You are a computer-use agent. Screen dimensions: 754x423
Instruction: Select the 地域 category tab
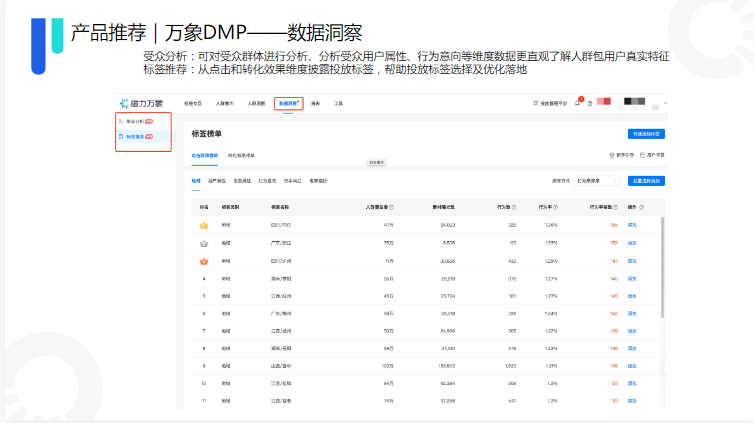point(196,181)
